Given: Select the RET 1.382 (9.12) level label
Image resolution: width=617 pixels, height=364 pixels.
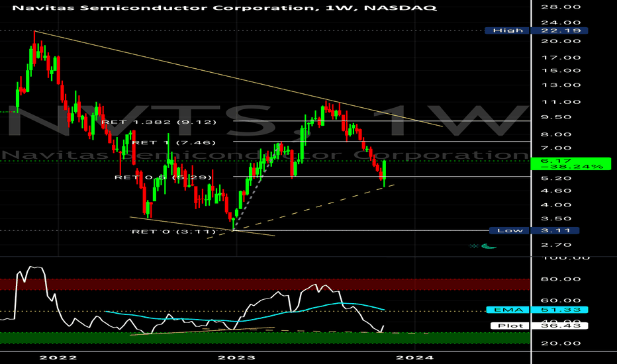Looking at the screenshot, I should [x=160, y=122].
